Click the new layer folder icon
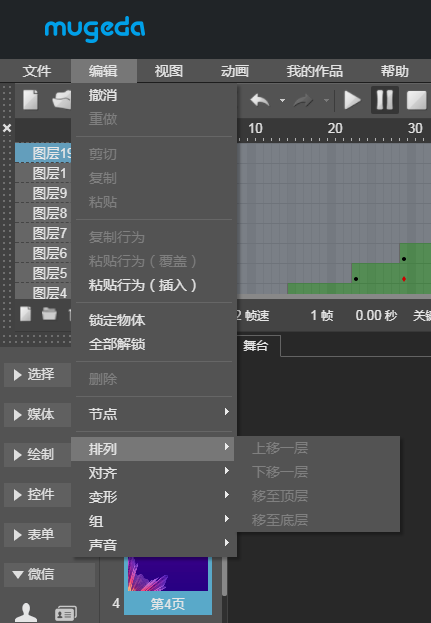431x623 pixels. 49,314
